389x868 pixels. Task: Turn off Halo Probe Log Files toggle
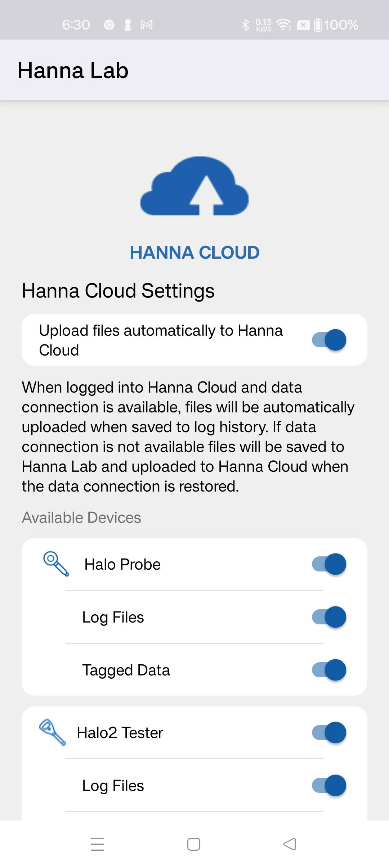point(329,617)
